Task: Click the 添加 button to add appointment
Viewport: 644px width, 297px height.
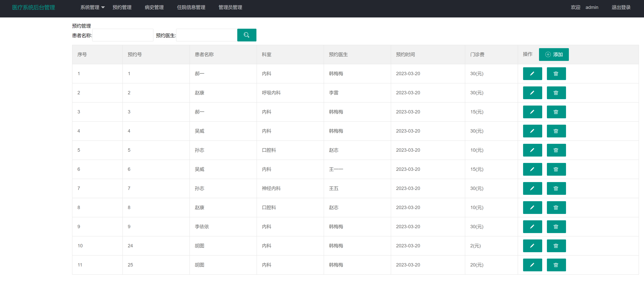Action: click(x=554, y=54)
